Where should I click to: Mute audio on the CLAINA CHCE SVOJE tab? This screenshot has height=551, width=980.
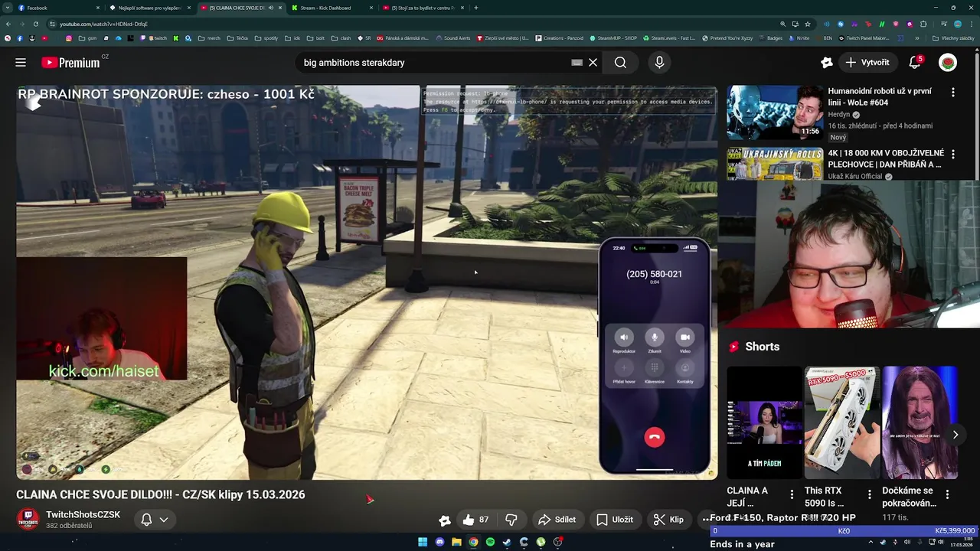point(270,8)
